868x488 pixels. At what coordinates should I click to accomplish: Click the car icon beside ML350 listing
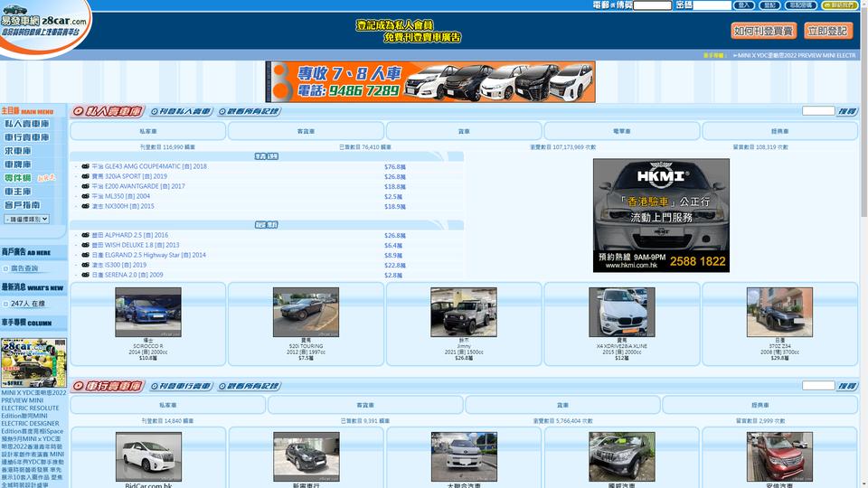point(85,196)
